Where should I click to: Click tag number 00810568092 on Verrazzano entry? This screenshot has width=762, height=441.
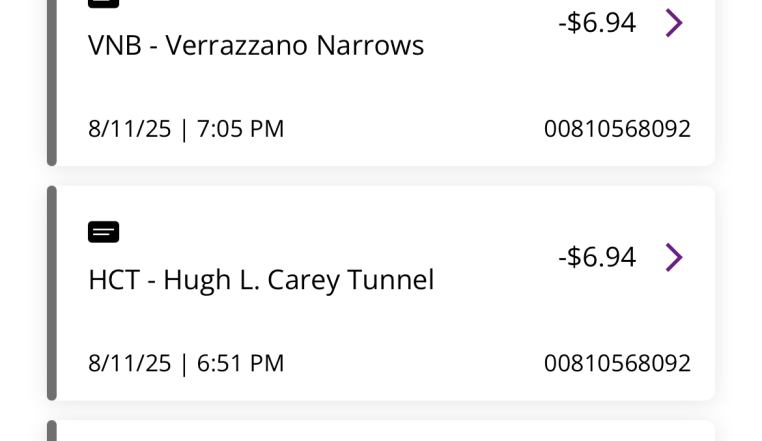point(617,129)
